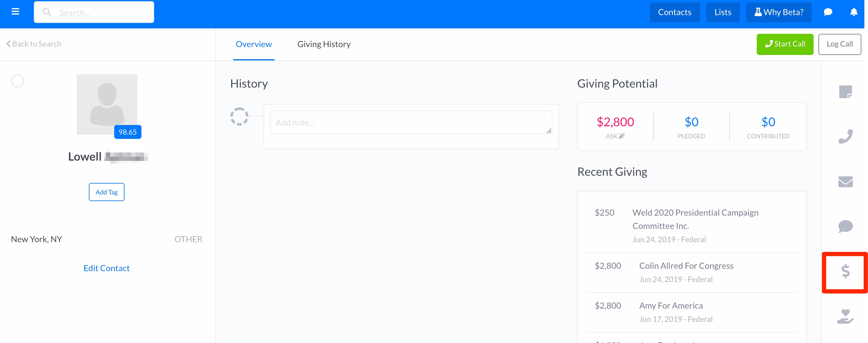The image size is (868, 343).
Task: Open the dollar sign sidebar icon
Action: click(845, 271)
